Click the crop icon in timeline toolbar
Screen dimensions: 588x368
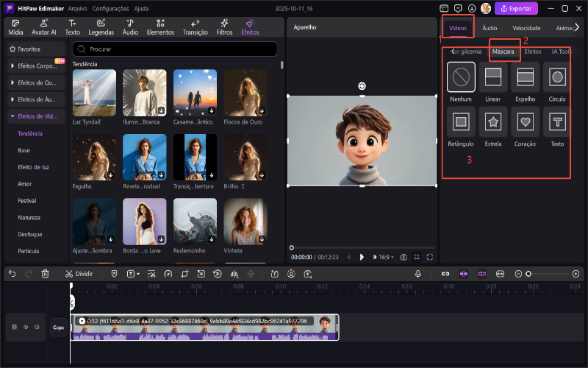click(184, 274)
